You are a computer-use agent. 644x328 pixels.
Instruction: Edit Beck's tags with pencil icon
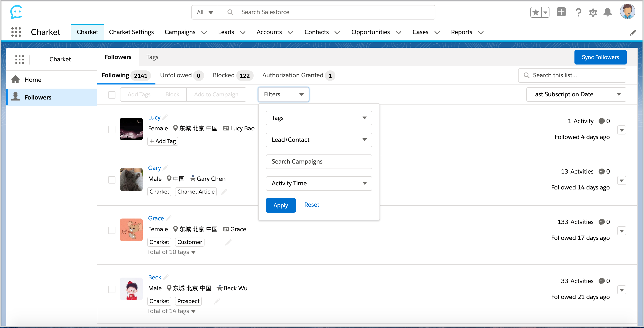click(217, 301)
